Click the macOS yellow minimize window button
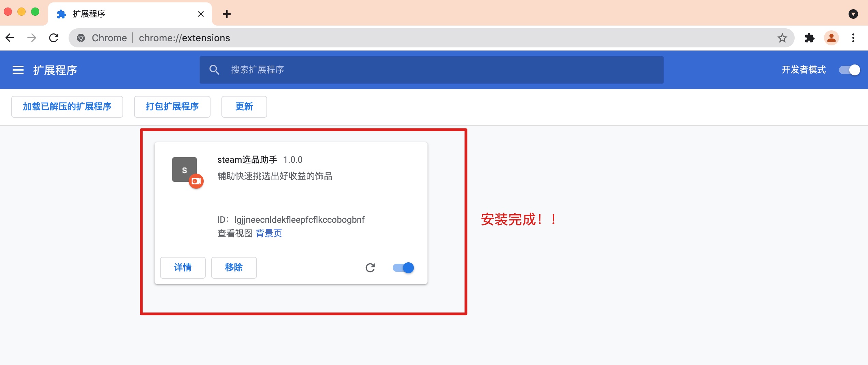This screenshot has height=365, width=868. [x=21, y=12]
